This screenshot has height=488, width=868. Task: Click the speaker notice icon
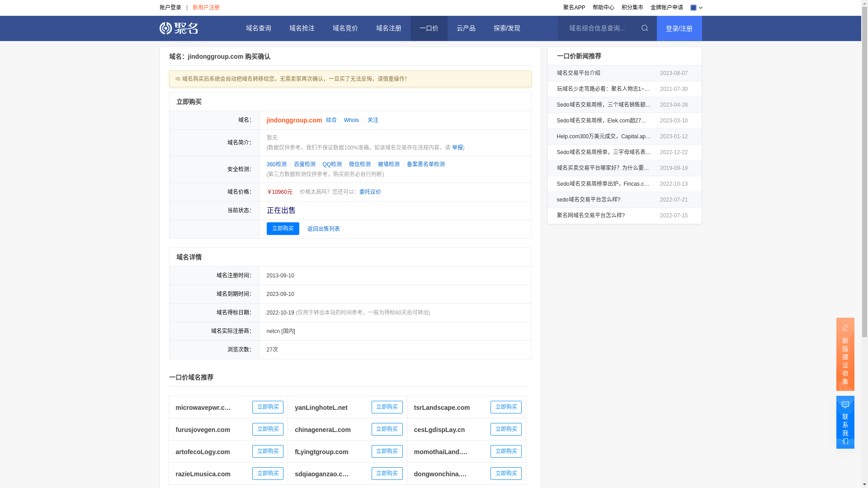coord(178,79)
